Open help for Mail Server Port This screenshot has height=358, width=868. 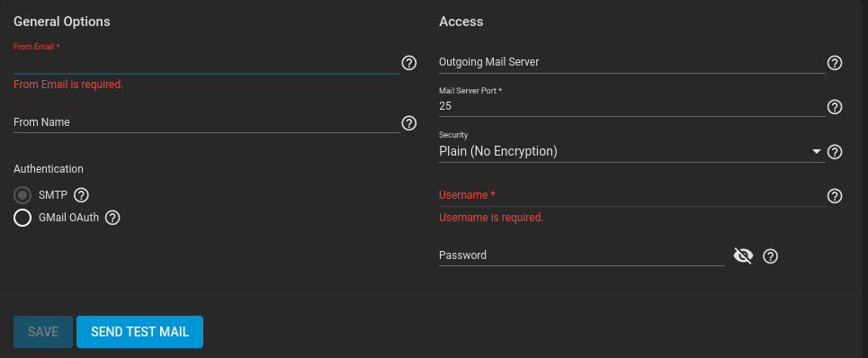click(834, 106)
